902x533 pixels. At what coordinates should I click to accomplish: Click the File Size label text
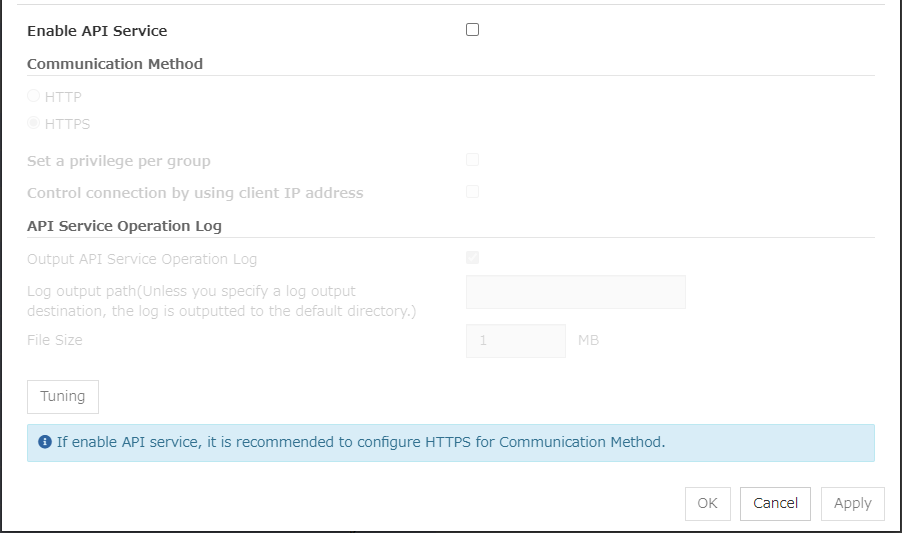pyautogui.click(x=55, y=340)
